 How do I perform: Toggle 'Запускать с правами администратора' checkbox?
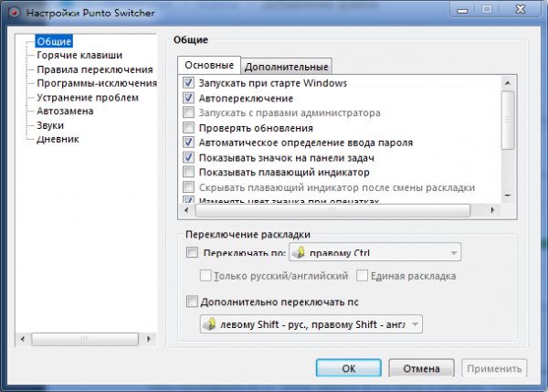pos(189,112)
